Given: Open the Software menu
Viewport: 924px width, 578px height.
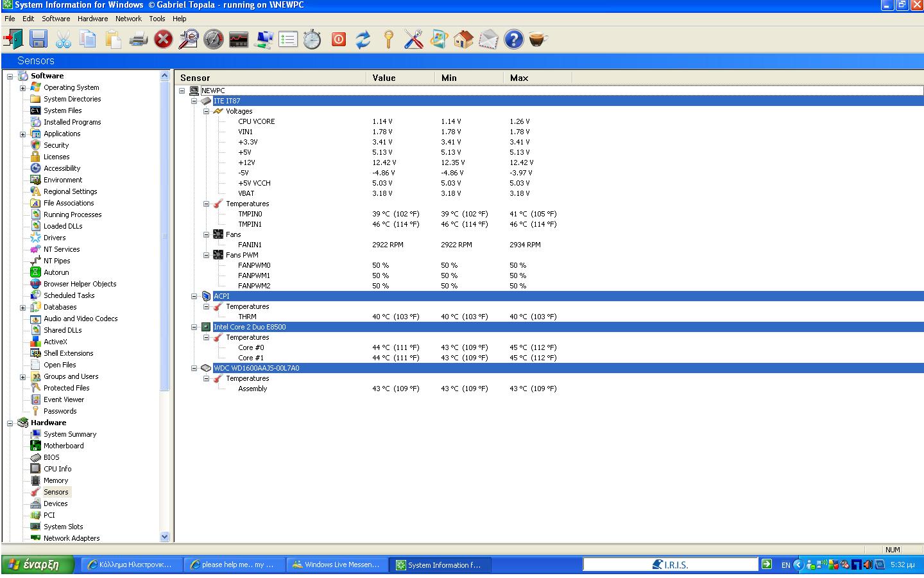Looking at the screenshot, I should click(x=56, y=19).
